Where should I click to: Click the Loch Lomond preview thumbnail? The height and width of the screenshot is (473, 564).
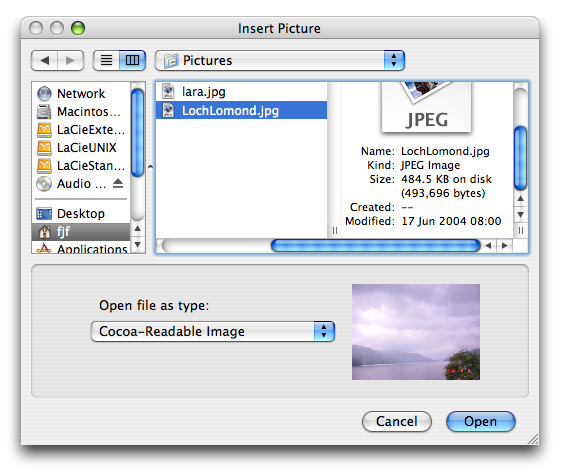[416, 332]
